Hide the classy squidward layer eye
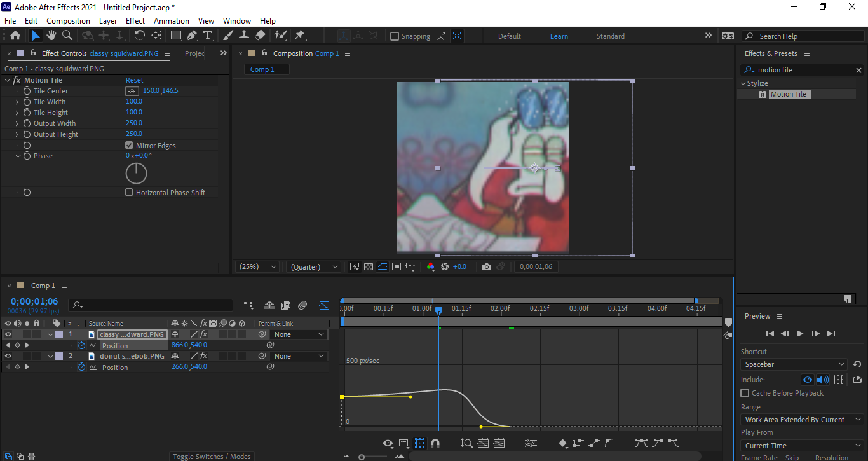868x461 pixels. point(8,334)
